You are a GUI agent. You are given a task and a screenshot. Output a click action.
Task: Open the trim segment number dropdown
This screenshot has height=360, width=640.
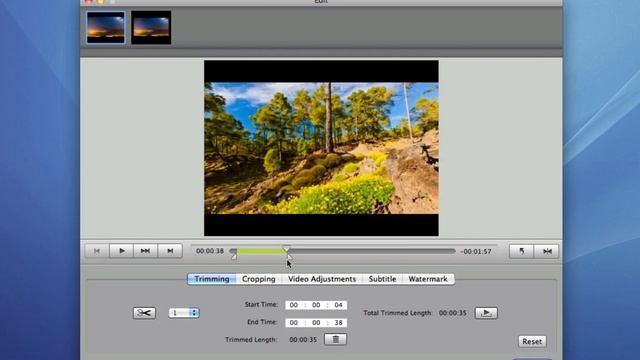coord(184,313)
